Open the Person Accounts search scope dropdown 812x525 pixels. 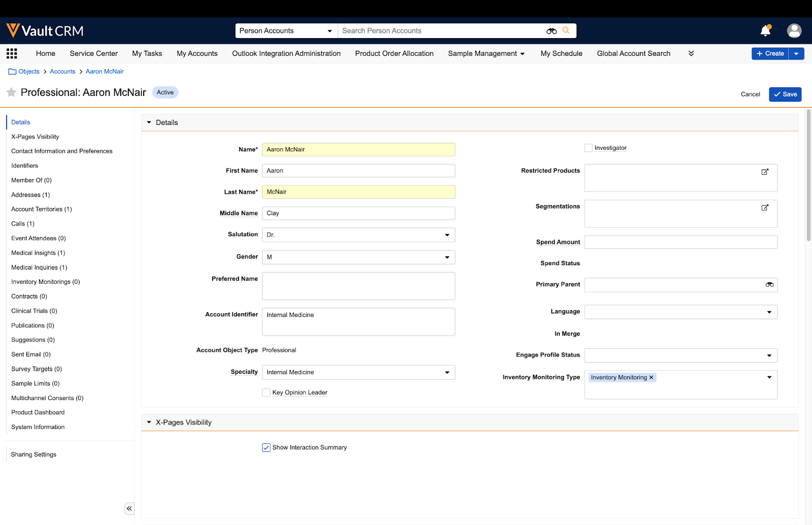click(x=286, y=31)
